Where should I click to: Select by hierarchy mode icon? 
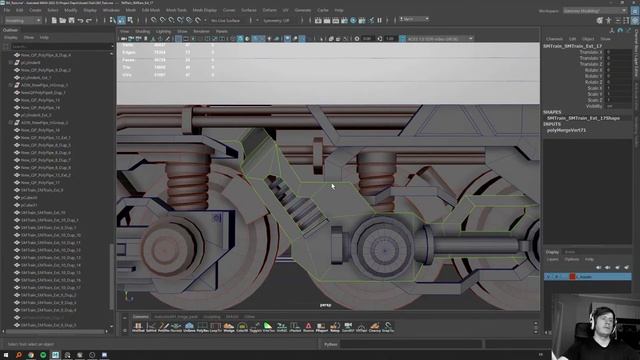tap(113, 20)
